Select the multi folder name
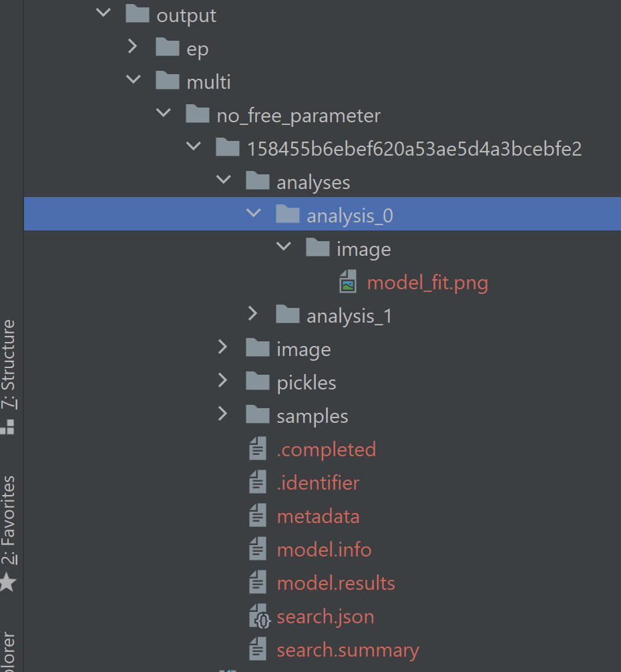Image resolution: width=621 pixels, height=672 pixels. click(208, 82)
